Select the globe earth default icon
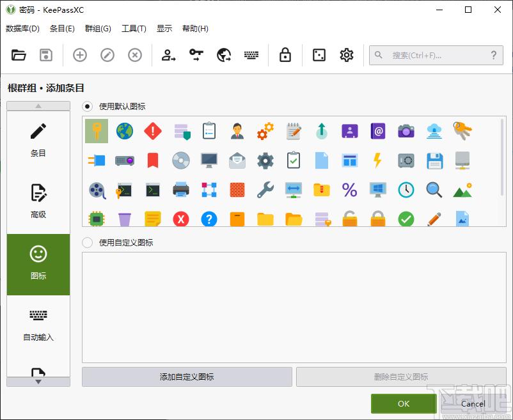The height and width of the screenshot is (420, 513). click(x=125, y=131)
